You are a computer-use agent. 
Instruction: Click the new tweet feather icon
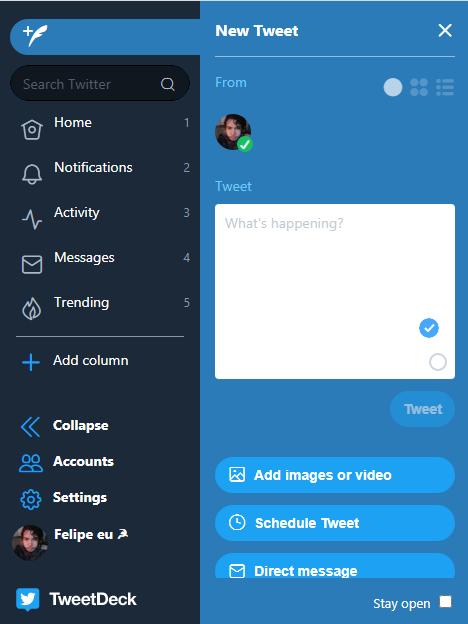35,35
